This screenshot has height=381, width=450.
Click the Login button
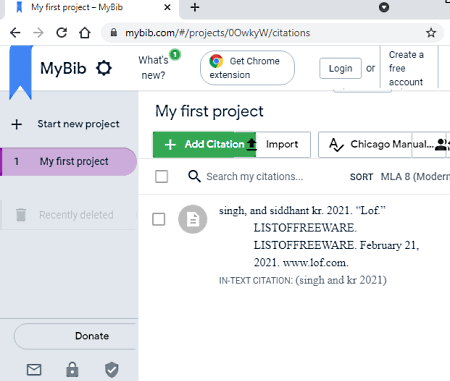point(340,68)
